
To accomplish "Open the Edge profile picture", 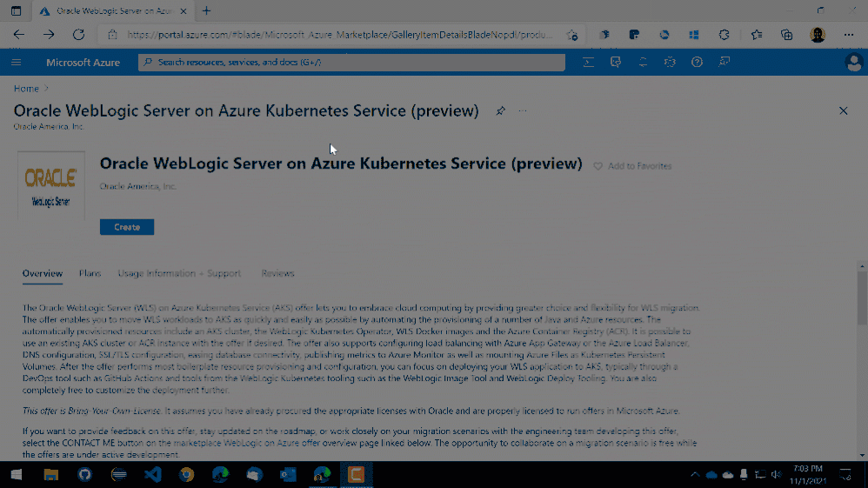I will point(818,35).
